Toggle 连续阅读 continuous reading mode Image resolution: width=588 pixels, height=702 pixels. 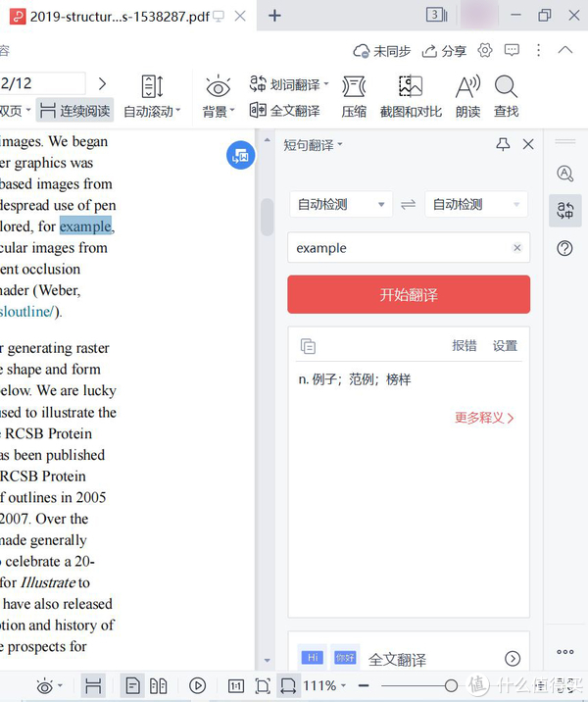pyautogui.click(x=74, y=110)
